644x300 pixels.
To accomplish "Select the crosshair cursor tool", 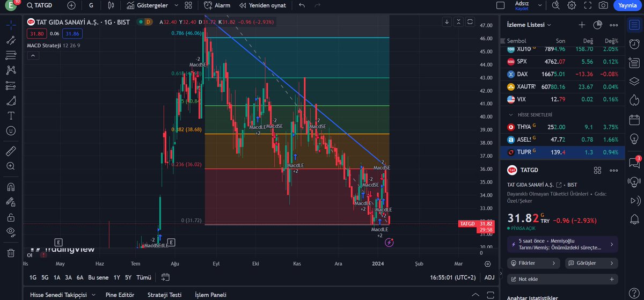I will pos(11,25).
